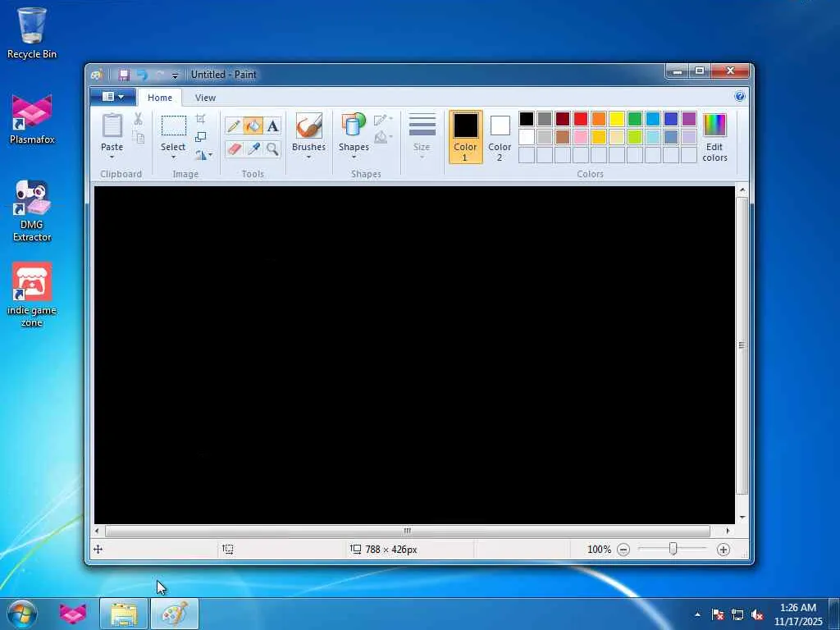Click the Undo arrow in title bar

pyautogui.click(x=142, y=75)
